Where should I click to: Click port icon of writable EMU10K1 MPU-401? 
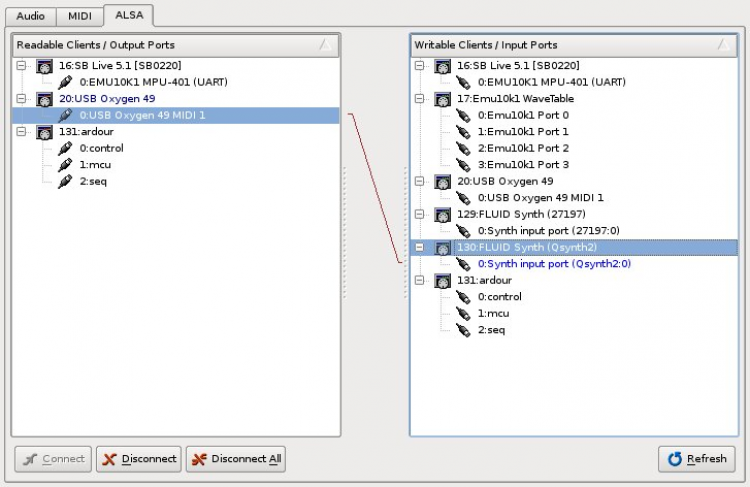click(463, 82)
